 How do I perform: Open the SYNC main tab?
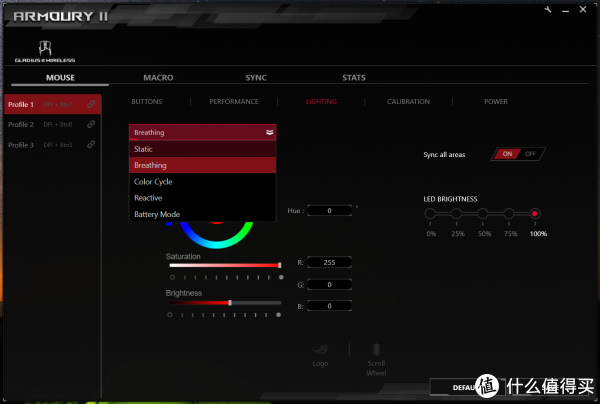256,78
